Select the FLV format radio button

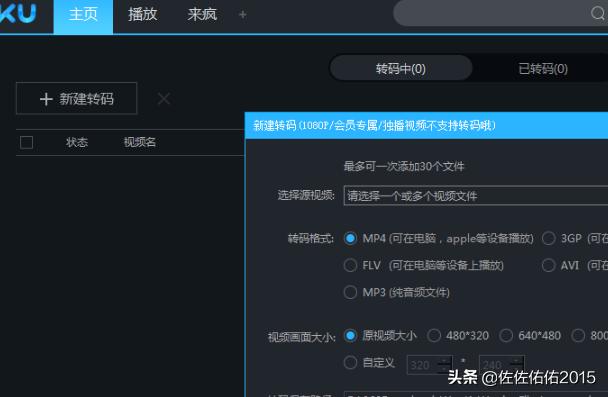[x=350, y=265]
